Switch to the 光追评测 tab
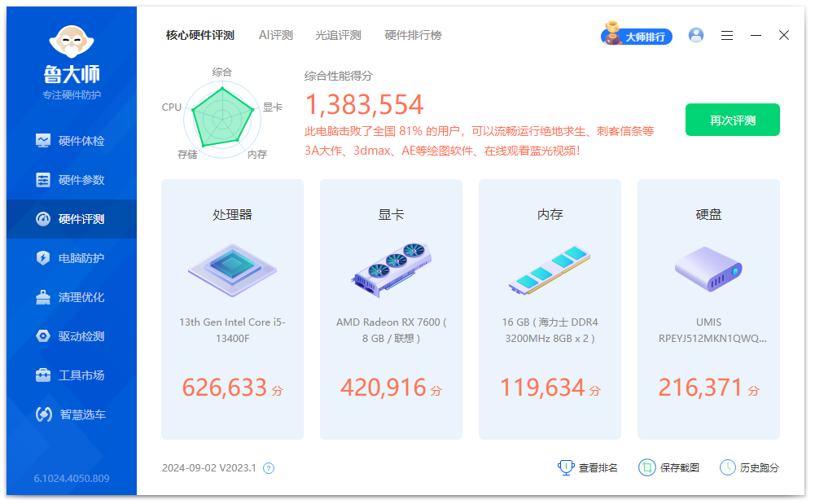This screenshot has height=504, width=815. pyautogui.click(x=338, y=35)
